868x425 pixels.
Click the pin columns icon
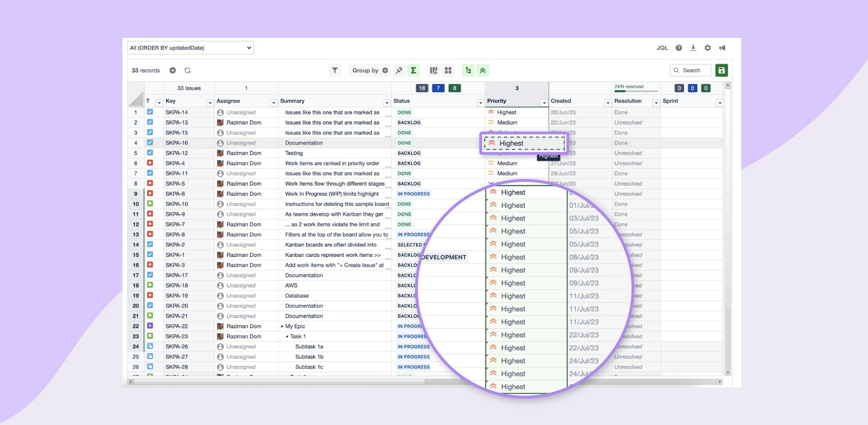click(399, 71)
